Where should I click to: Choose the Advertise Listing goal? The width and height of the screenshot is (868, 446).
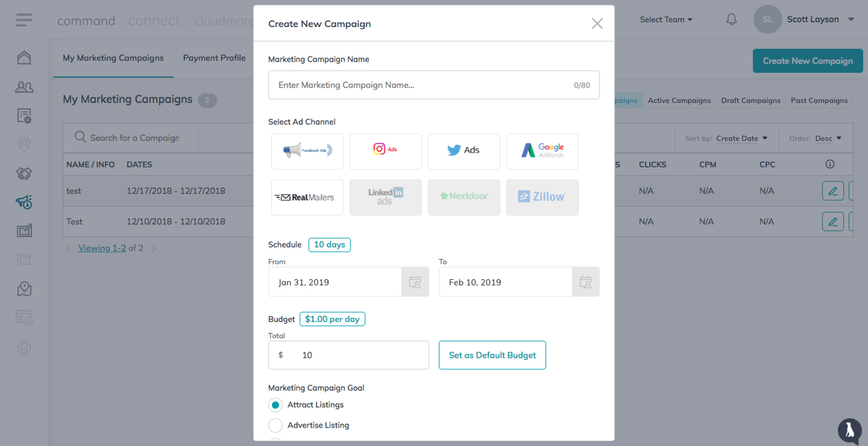tap(275, 425)
